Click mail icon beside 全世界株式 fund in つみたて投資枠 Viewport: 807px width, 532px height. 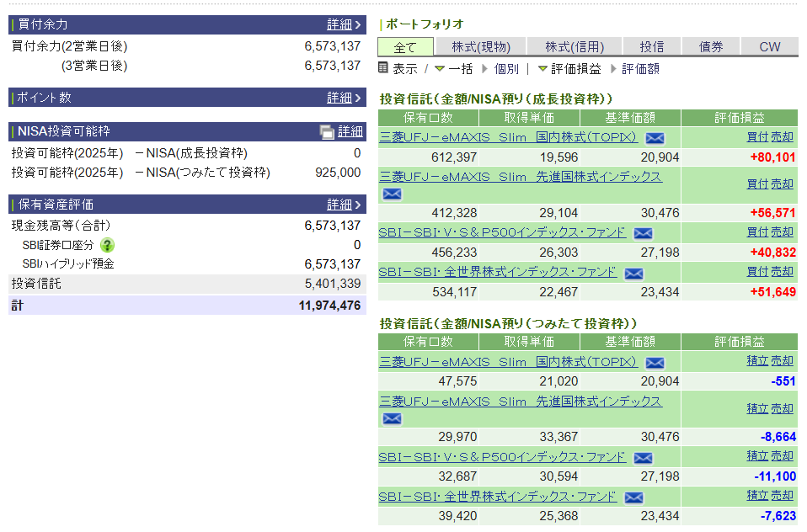[x=633, y=497]
